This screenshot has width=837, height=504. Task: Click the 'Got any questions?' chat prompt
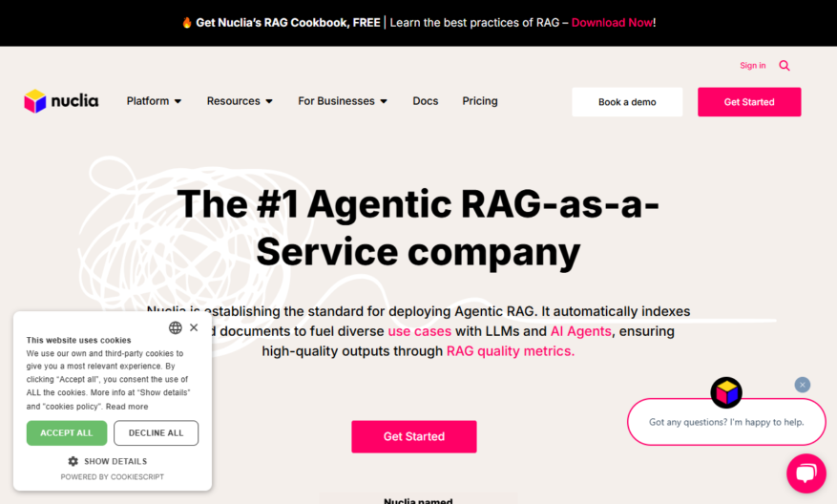pos(726,422)
